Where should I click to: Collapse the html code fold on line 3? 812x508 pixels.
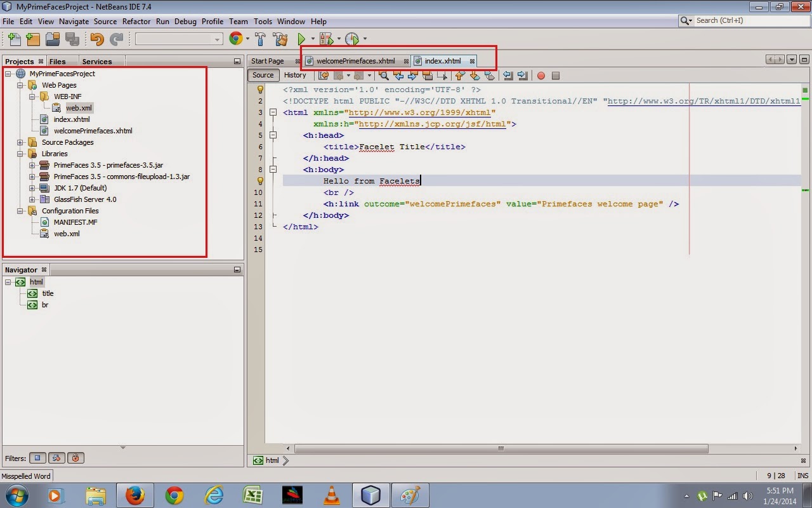click(273, 112)
